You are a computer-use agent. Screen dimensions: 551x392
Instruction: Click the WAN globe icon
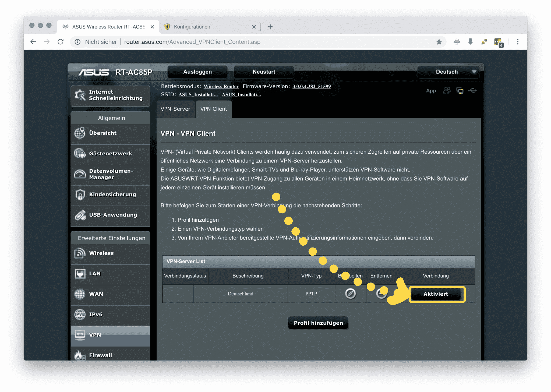80,294
